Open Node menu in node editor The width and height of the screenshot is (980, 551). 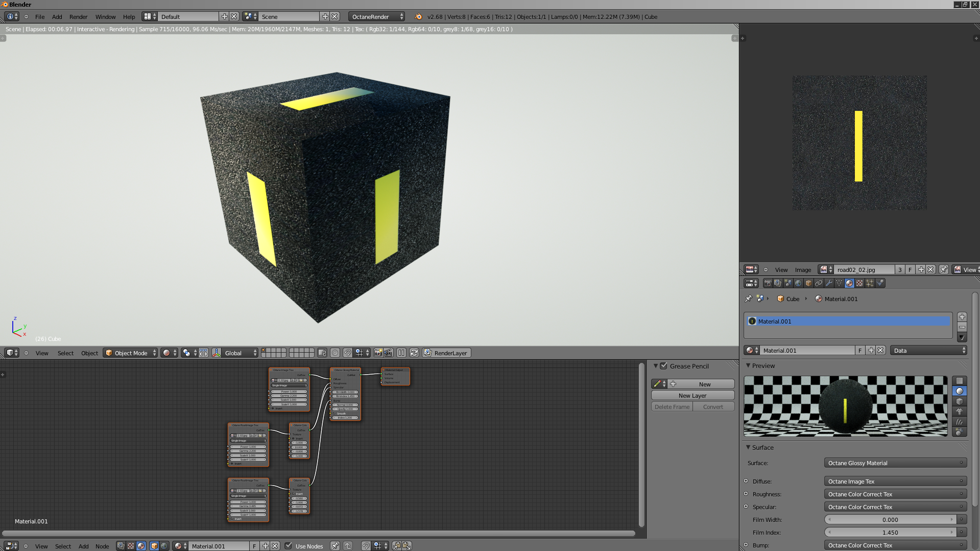click(102, 546)
